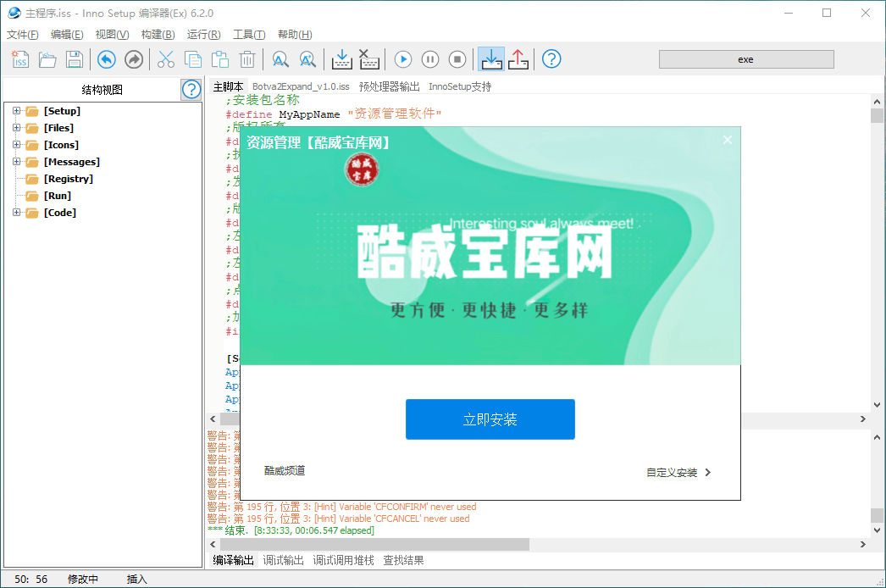
Task: Open the 文件(F) menu
Action: pyautogui.click(x=23, y=35)
